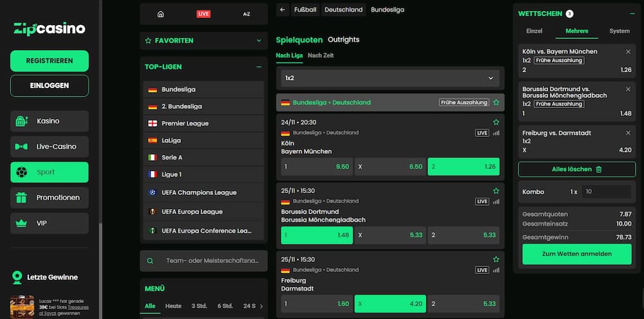Open stats icon for Freiburg match

496,269
